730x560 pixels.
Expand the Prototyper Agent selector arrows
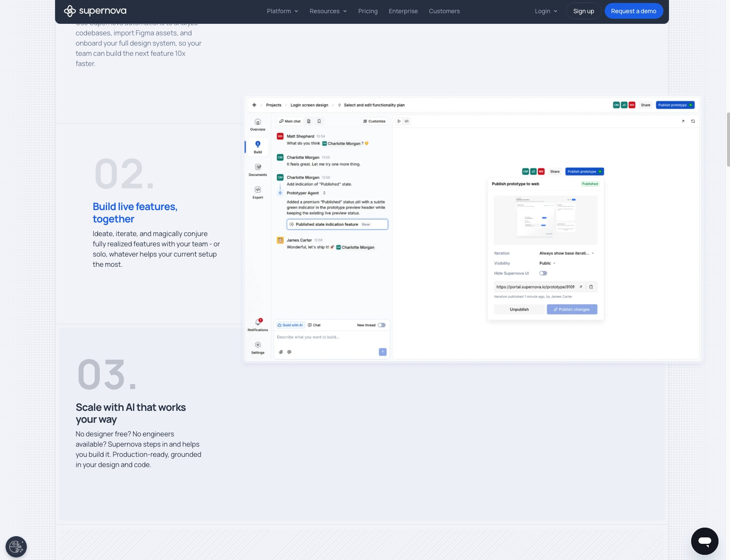[x=324, y=193]
